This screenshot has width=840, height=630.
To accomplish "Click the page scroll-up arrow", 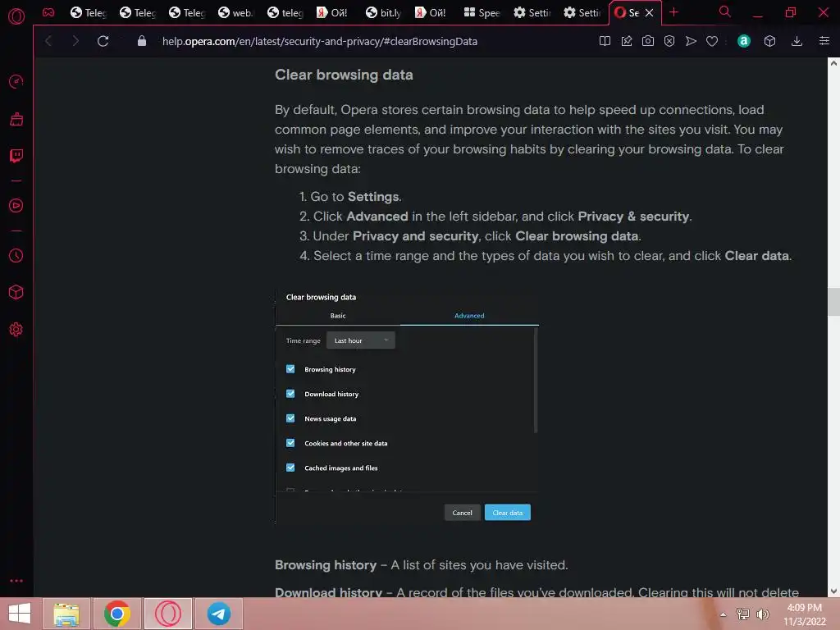I will (x=833, y=63).
